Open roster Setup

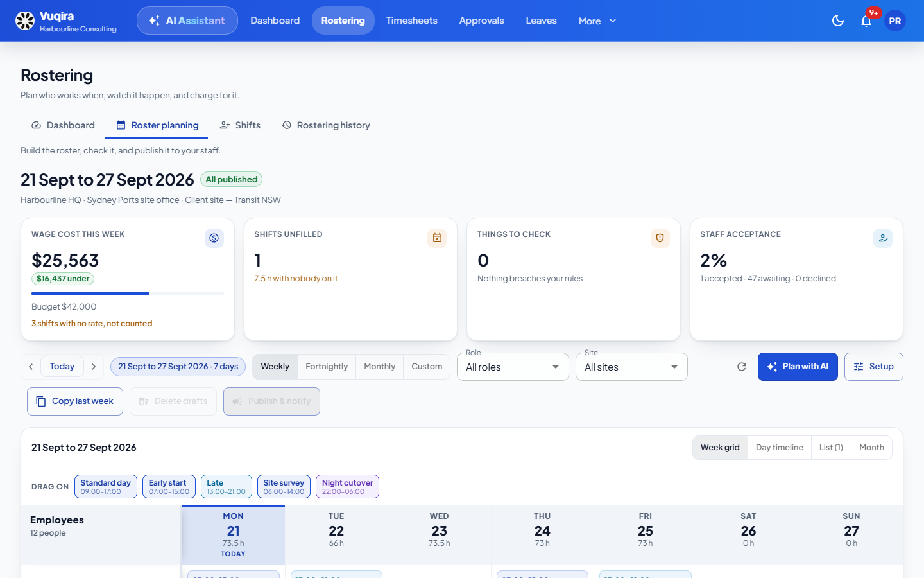point(874,367)
